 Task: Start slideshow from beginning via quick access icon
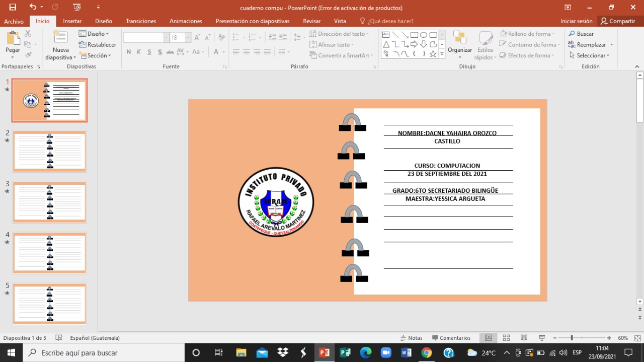tap(76, 7)
